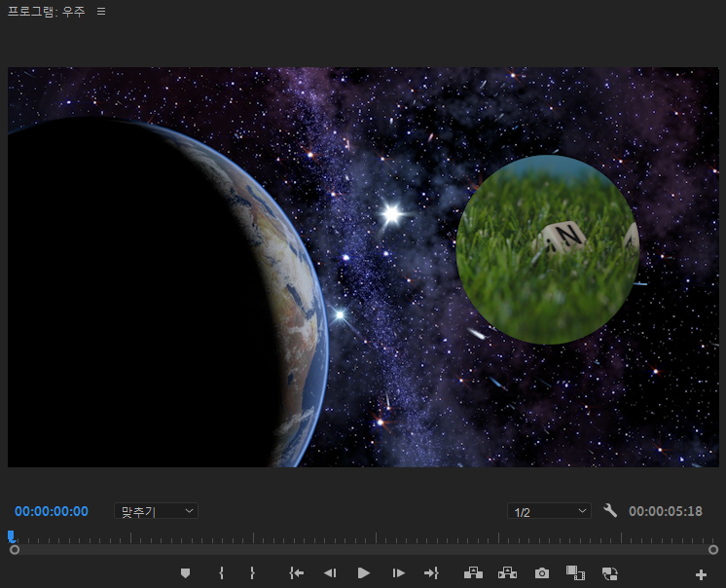Screen dimensions: 726x588
Task: Toggle the proxy switch icon
Action: 610,573
